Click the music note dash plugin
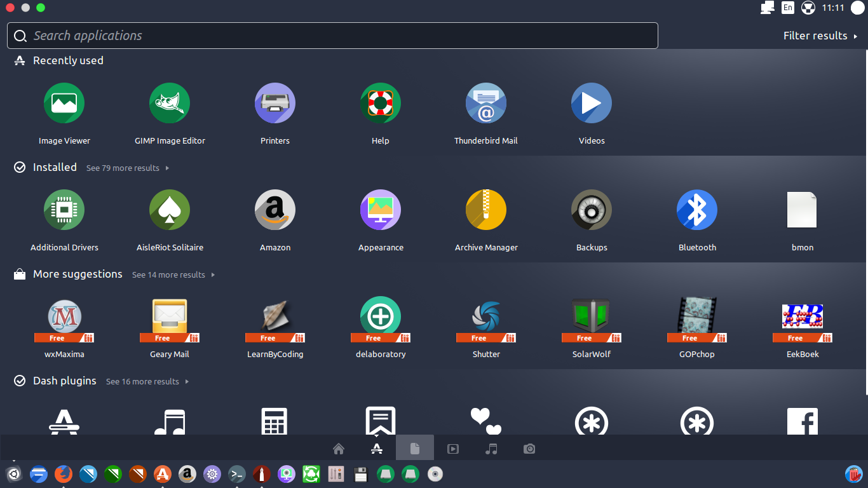The width and height of the screenshot is (868, 488). click(x=170, y=421)
